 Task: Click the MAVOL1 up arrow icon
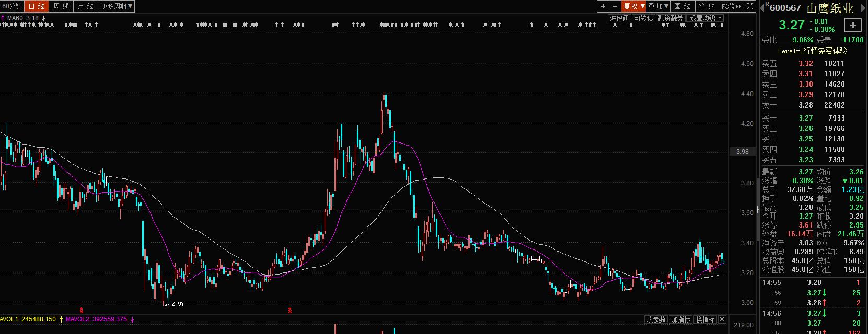[x=61, y=319]
